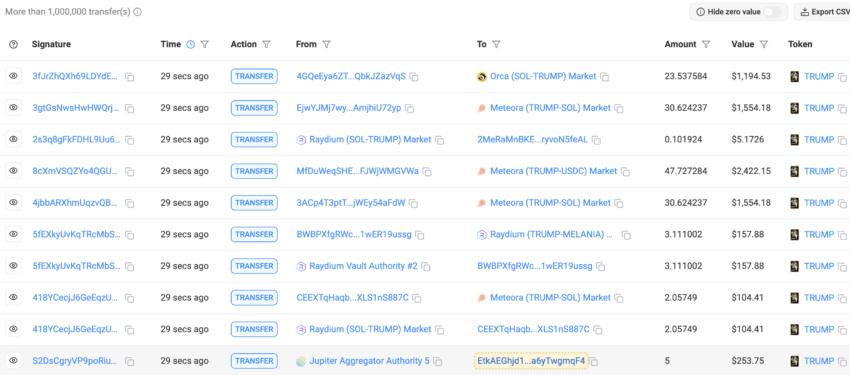View details of the S2DsCgryVP9poRiu transaction
This screenshot has height=375, width=850.
14,360
